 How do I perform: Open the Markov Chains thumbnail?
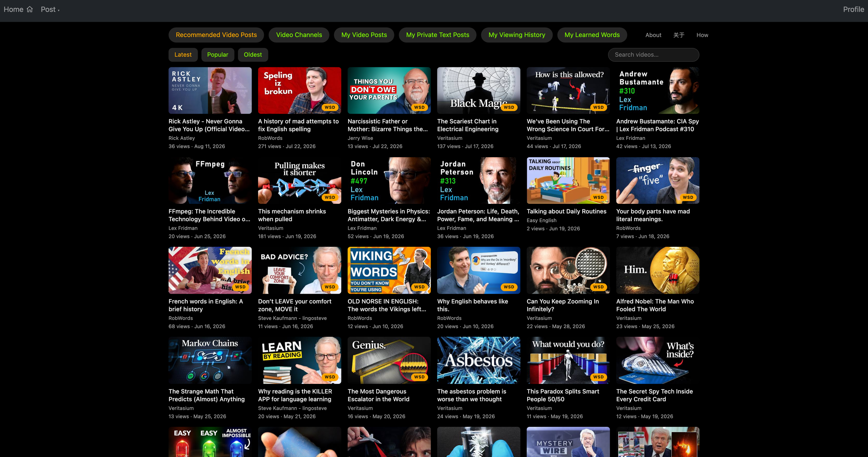210,360
